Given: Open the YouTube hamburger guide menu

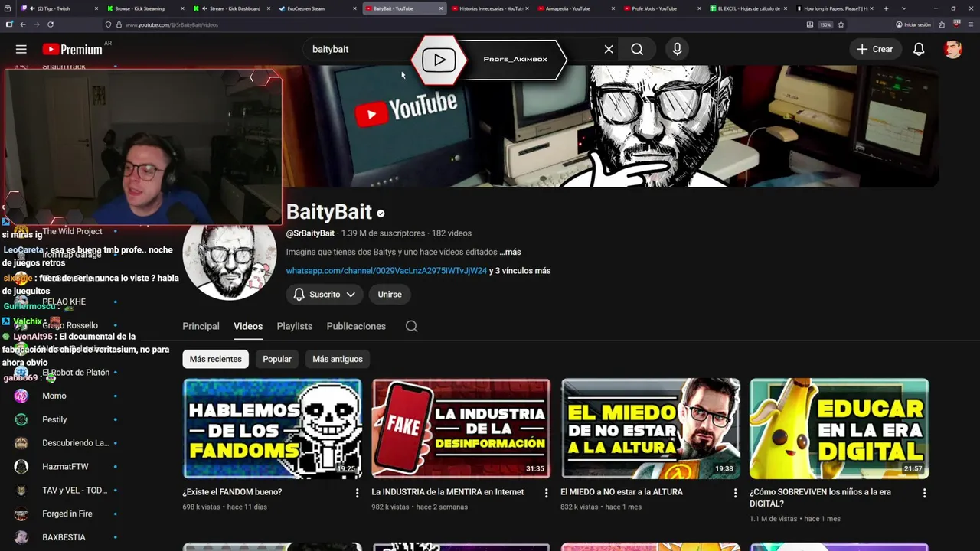Looking at the screenshot, I should 21,49.
